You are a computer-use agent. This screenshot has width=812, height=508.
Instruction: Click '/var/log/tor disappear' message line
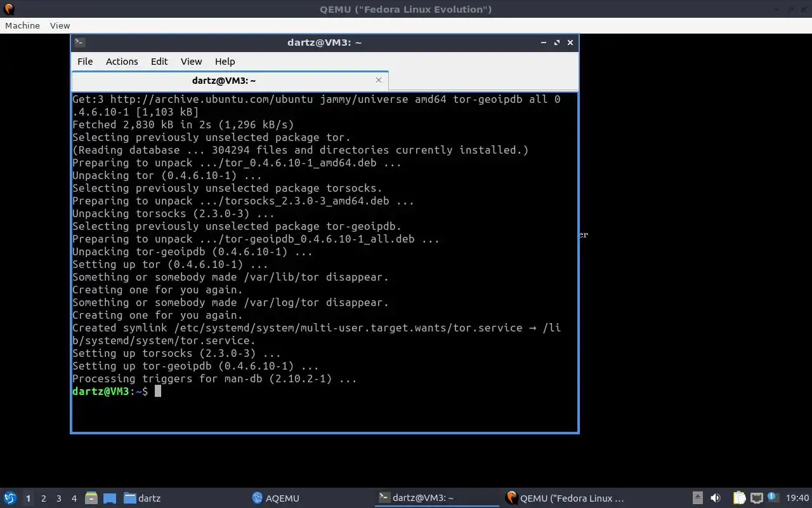click(230, 302)
